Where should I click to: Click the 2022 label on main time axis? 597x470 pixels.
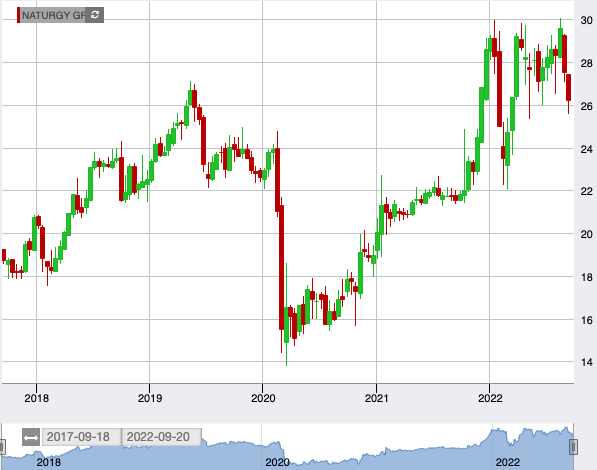click(x=490, y=398)
